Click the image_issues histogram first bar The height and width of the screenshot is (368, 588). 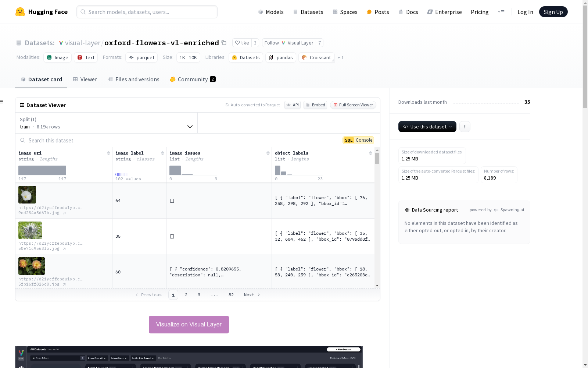pyautogui.click(x=175, y=170)
